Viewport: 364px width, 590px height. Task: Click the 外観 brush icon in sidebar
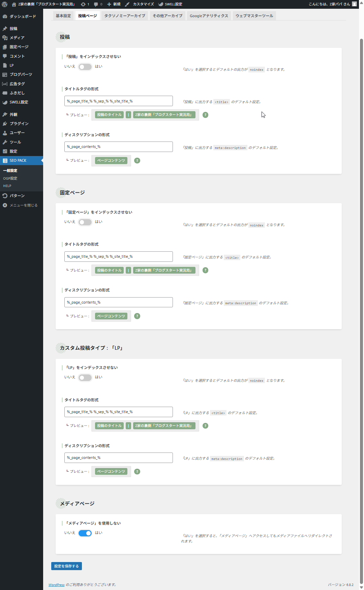point(5,115)
